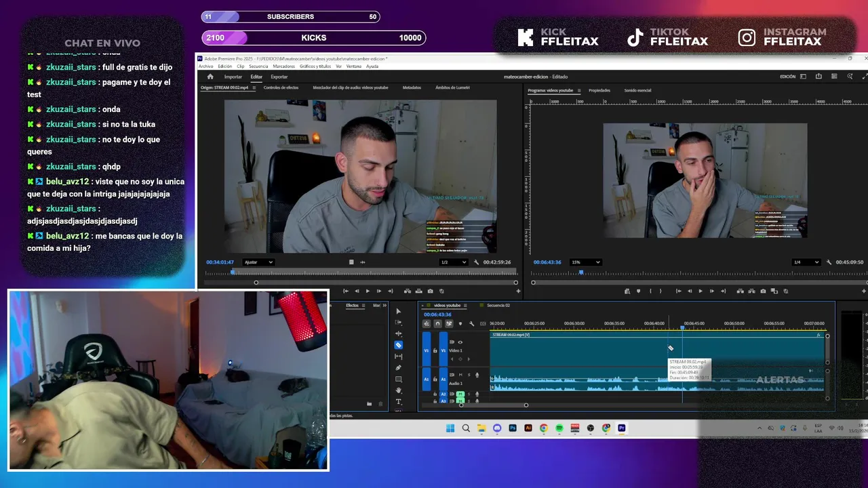Click the new bin folder icon in project panel
Image resolution: width=868 pixels, height=488 pixels.
pos(369,404)
